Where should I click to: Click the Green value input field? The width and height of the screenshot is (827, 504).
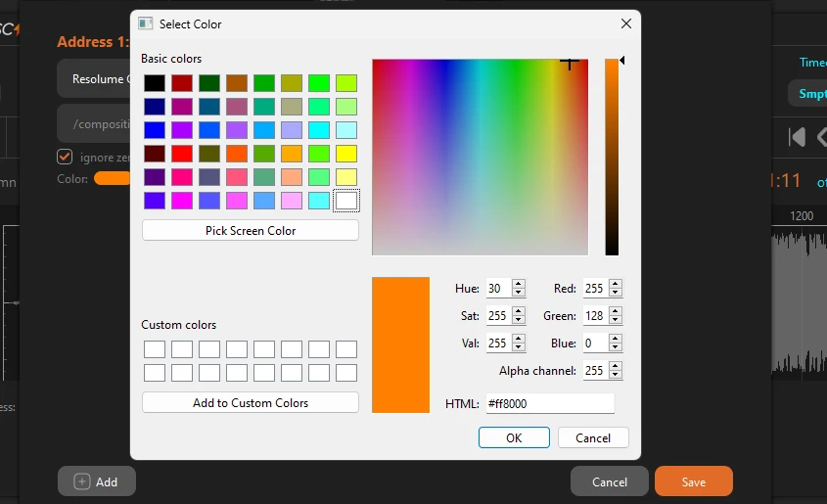pos(596,316)
